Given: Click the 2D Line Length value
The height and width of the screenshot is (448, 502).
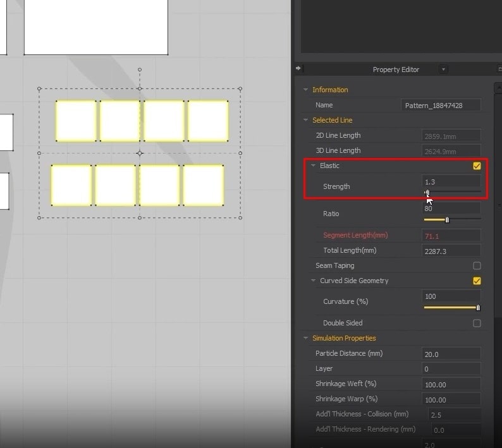Looking at the screenshot, I should [x=451, y=136].
